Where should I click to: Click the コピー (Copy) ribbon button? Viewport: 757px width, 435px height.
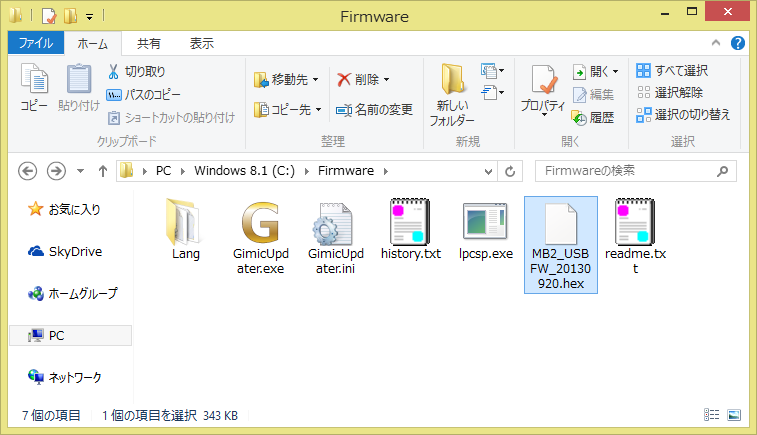[34, 87]
